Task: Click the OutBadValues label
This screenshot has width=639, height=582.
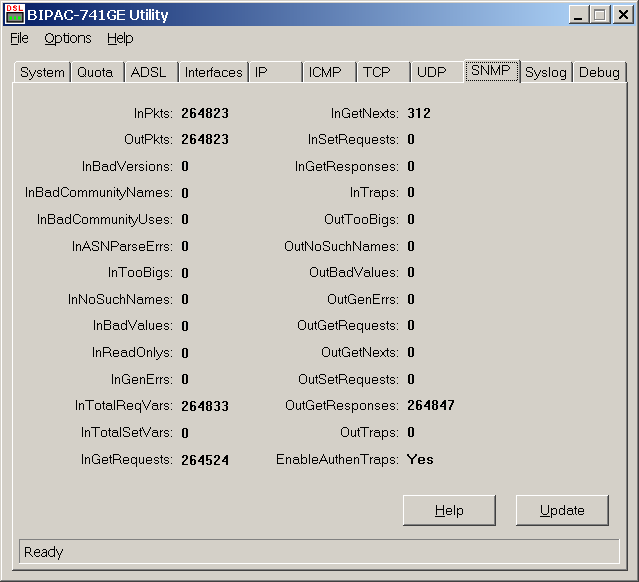Action: [354, 272]
